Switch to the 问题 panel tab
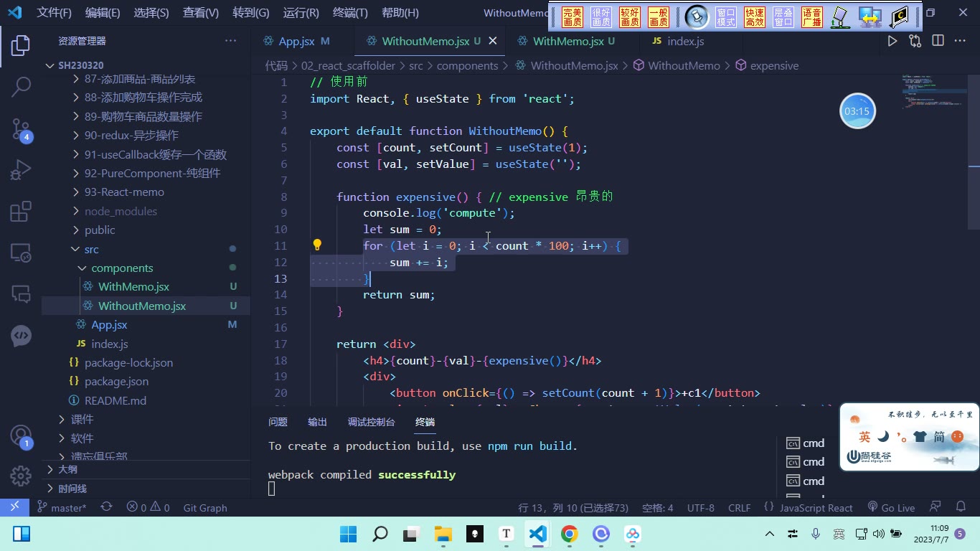The height and width of the screenshot is (551, 980). [x=278, y=422]
